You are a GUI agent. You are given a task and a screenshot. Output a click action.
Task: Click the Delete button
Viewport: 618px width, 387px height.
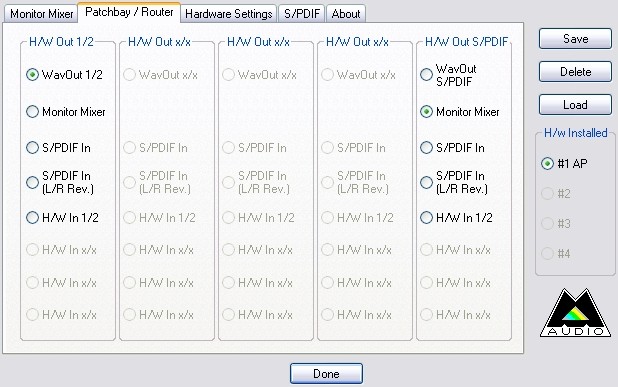[575, 72]
